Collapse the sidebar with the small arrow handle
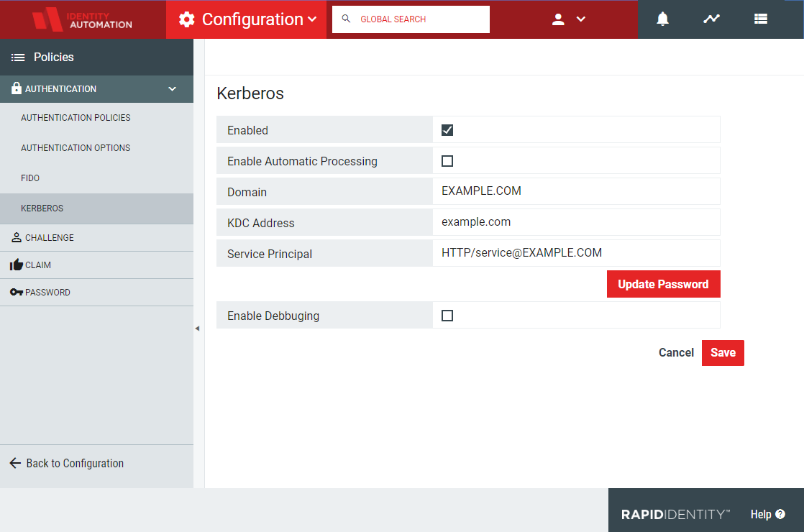804x532 pixels. (x=198, y=329)
